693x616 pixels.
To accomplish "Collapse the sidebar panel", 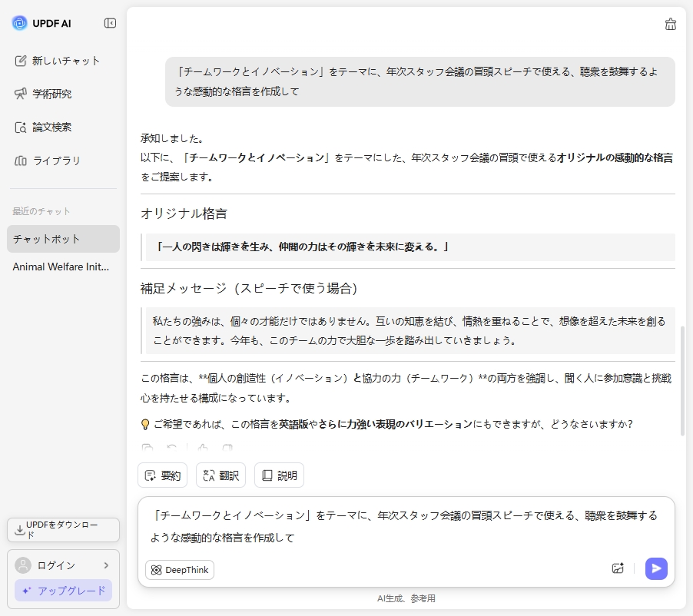I will click(x=110, y=23).
